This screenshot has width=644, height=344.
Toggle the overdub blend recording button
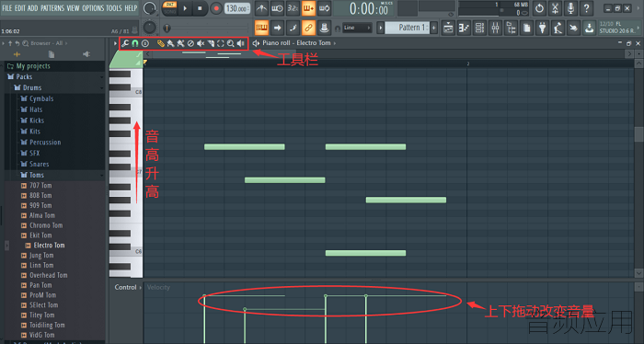point(308,8)
